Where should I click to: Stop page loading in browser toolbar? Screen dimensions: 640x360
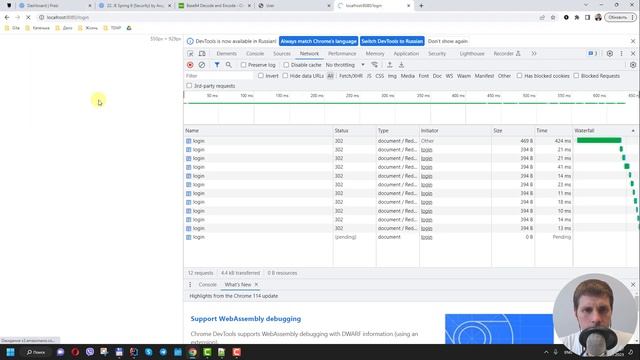(x=28, y=18)
